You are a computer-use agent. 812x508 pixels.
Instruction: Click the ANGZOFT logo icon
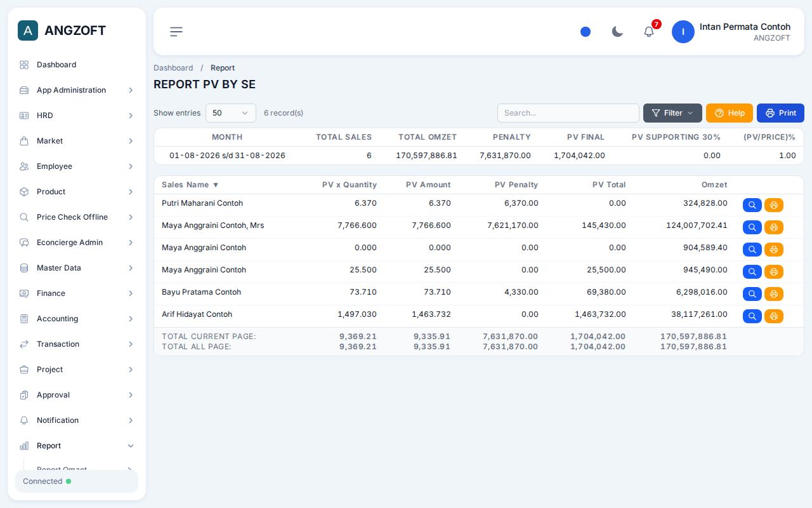point(28,30)
